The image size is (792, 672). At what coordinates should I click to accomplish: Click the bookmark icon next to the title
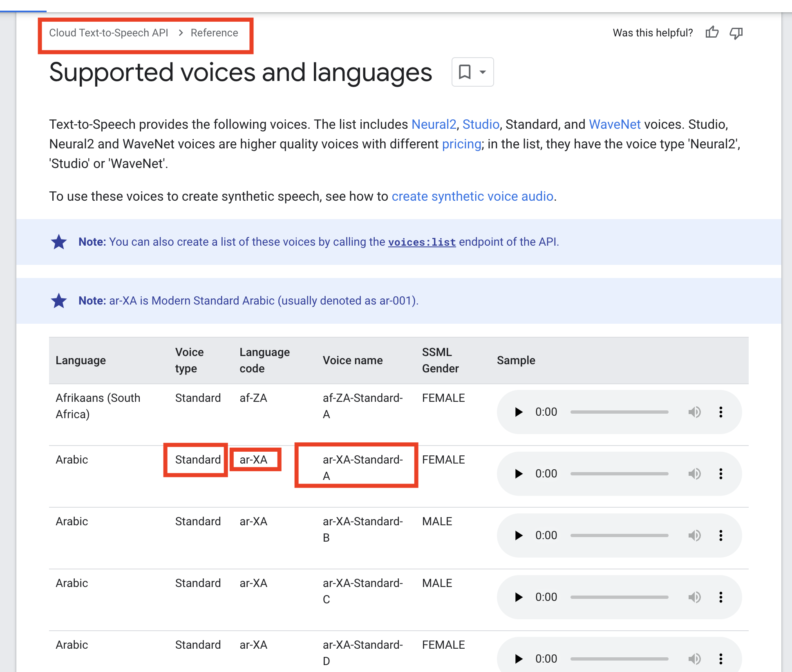tap(465, 72)
